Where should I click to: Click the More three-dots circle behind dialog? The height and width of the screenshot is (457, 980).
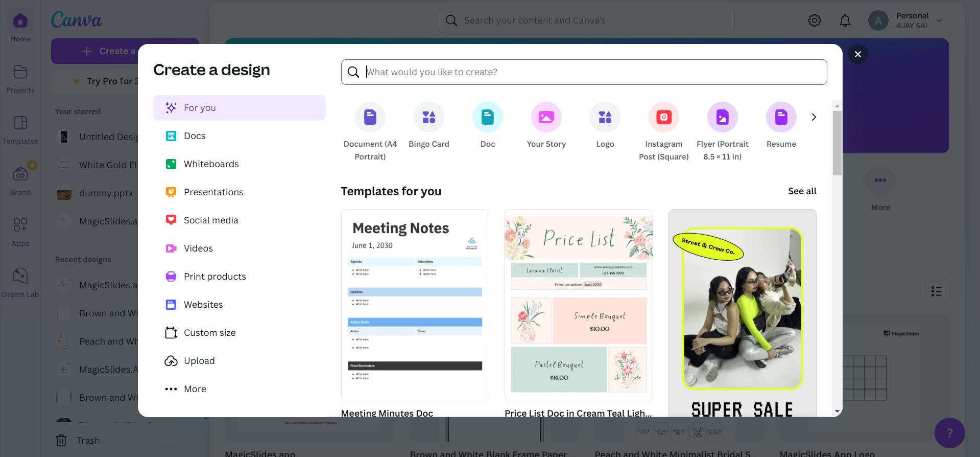[x=880, y=180]
